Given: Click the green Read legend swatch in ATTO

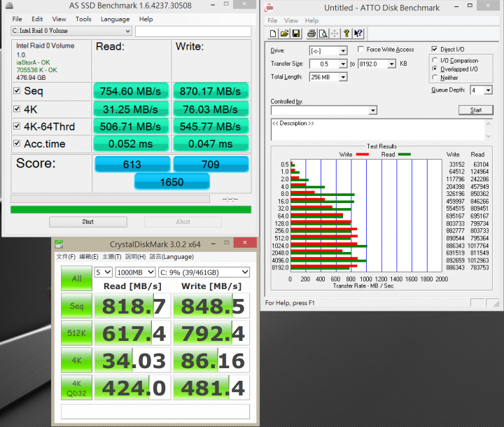Looking at the screenshot, I should point(405,154).
